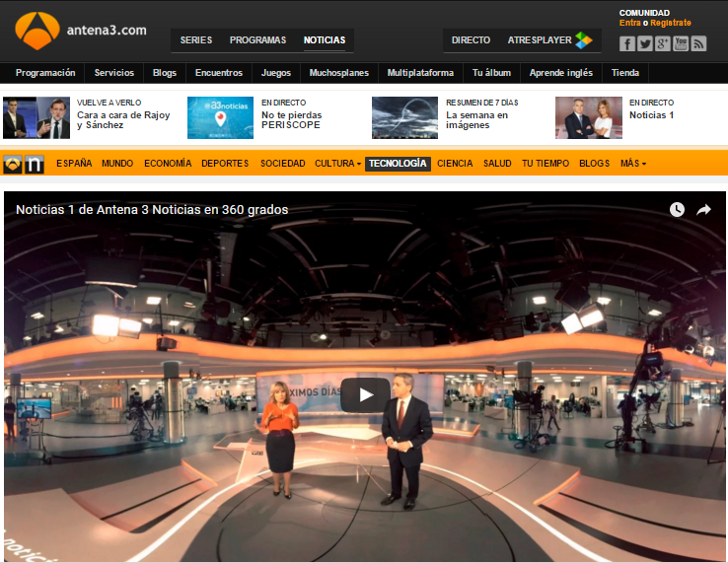This screenshot has height=563, width=728.
Task: Open the SERIES tab
Action: (x=196, y=40)
